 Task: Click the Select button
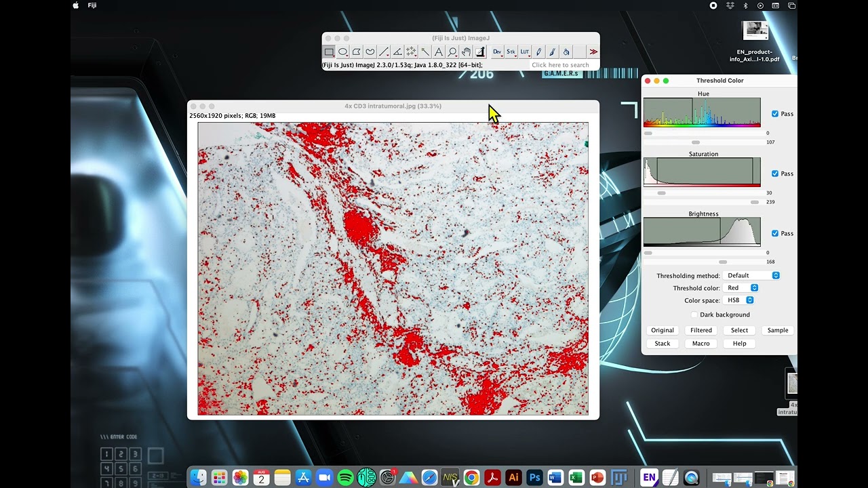(739, 330)
